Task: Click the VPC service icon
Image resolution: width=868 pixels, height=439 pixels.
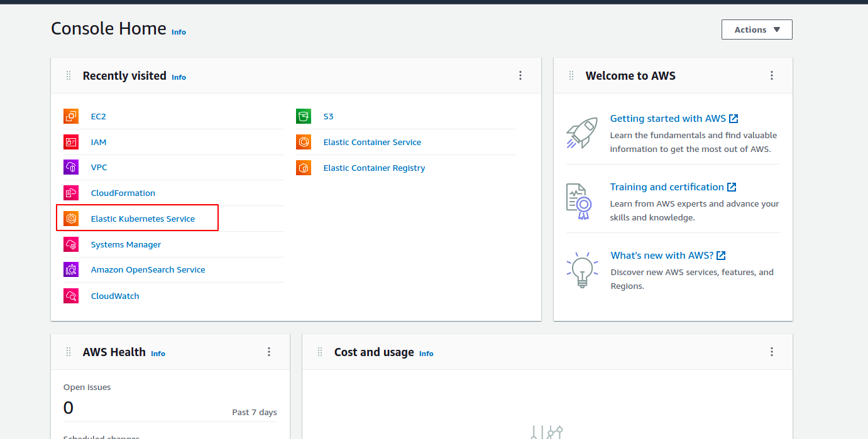Action: click(x=71, y=167)
